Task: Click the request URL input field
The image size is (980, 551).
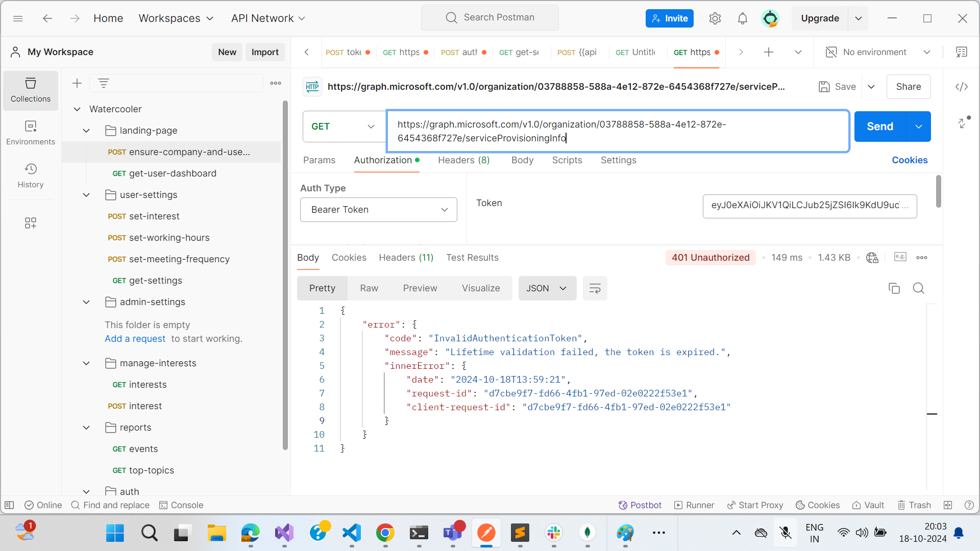Action: tap(618, 131)
